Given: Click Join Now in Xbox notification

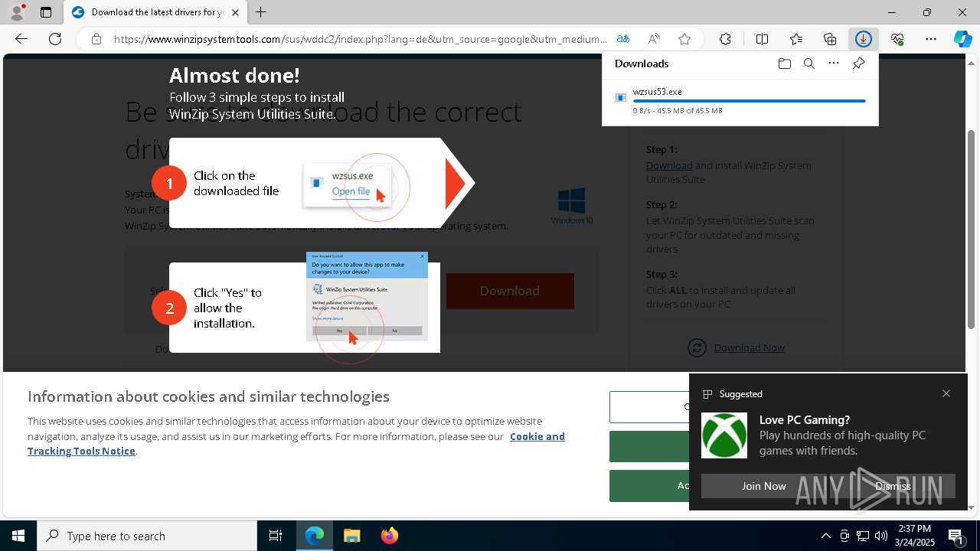Looking at the screenshot, I should pyautogui.click(x=763, y=486).
